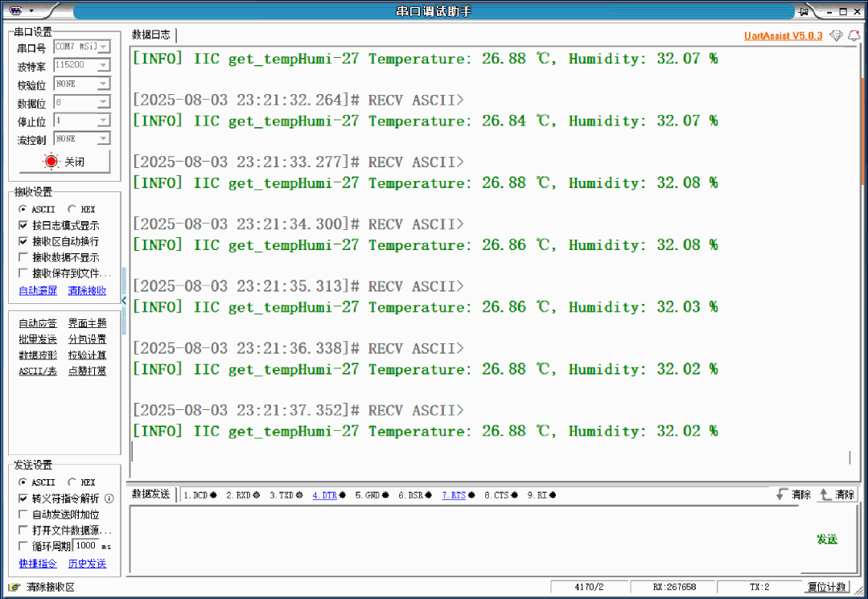This screenshot has height=599, width=868.
Task: Toggle 接收区自动换行 checkbox
Action: [23, 241]
